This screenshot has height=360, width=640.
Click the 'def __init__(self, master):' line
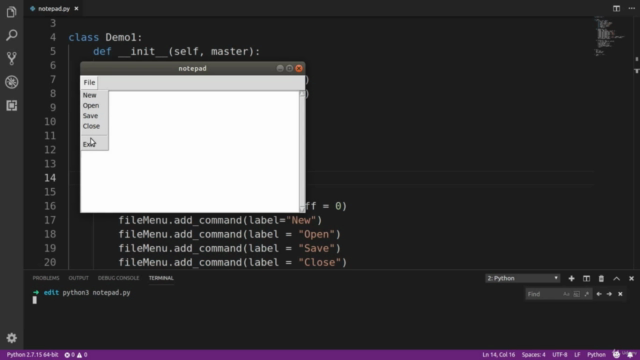tap(176, 51)
